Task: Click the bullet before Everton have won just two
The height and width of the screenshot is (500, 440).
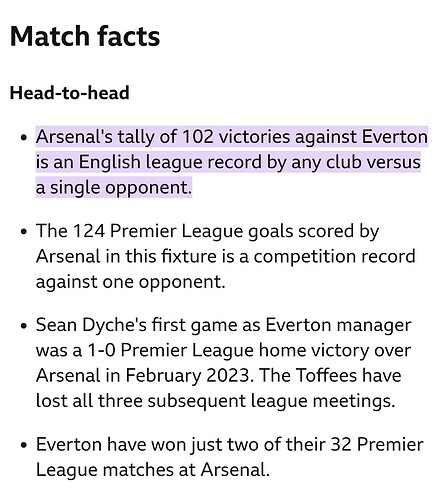Action: click(23, 445)
